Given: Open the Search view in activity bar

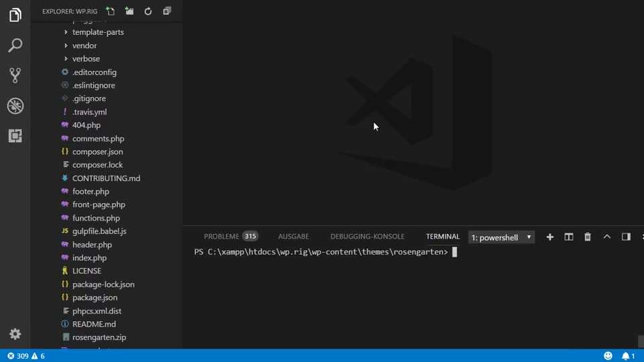Looking at the screenshot, I should [15, 46].
